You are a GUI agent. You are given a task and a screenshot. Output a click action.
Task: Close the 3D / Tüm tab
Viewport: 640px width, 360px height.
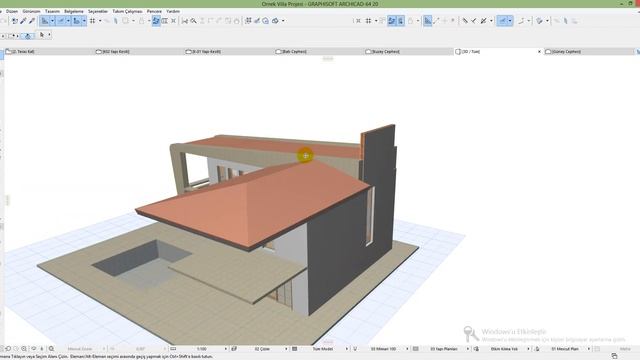539,52
